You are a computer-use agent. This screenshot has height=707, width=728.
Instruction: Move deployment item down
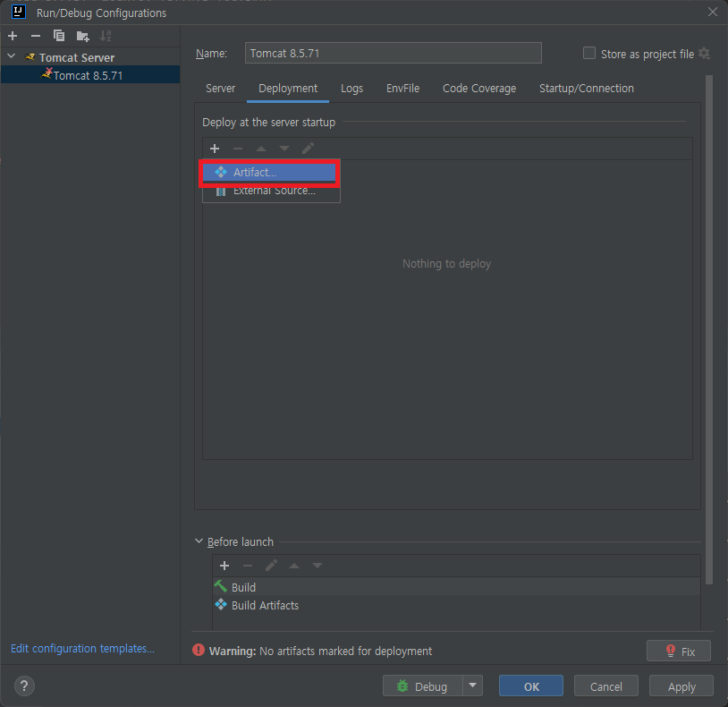(x=284, y=149)
